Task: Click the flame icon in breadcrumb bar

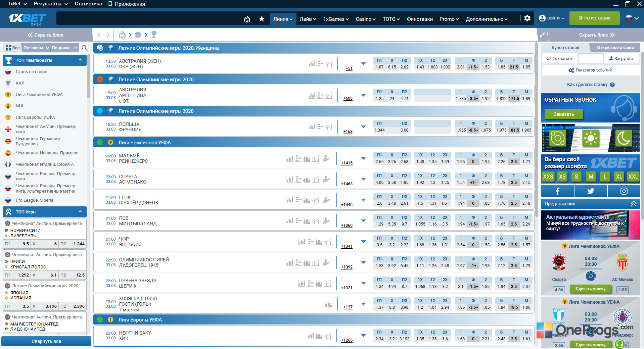Action: point(122,35)
